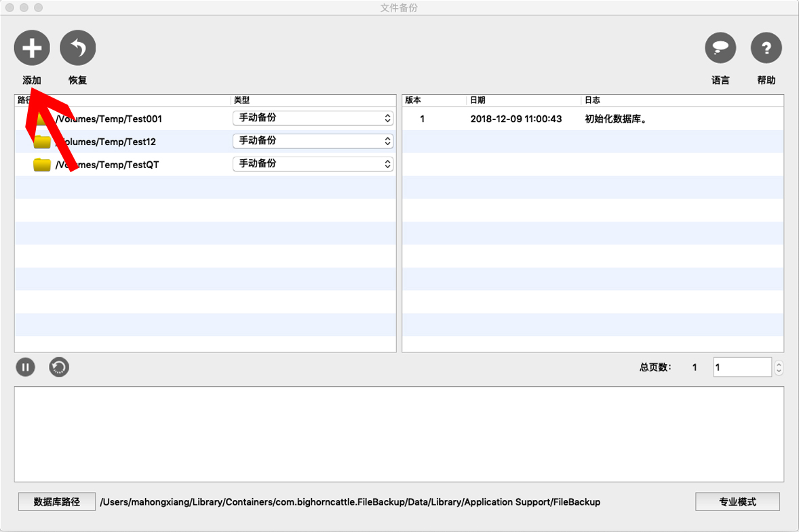Screen dimensions: 799x532
Task: Click the Restore (恢复) arrow icon
Action: point(77,48)
